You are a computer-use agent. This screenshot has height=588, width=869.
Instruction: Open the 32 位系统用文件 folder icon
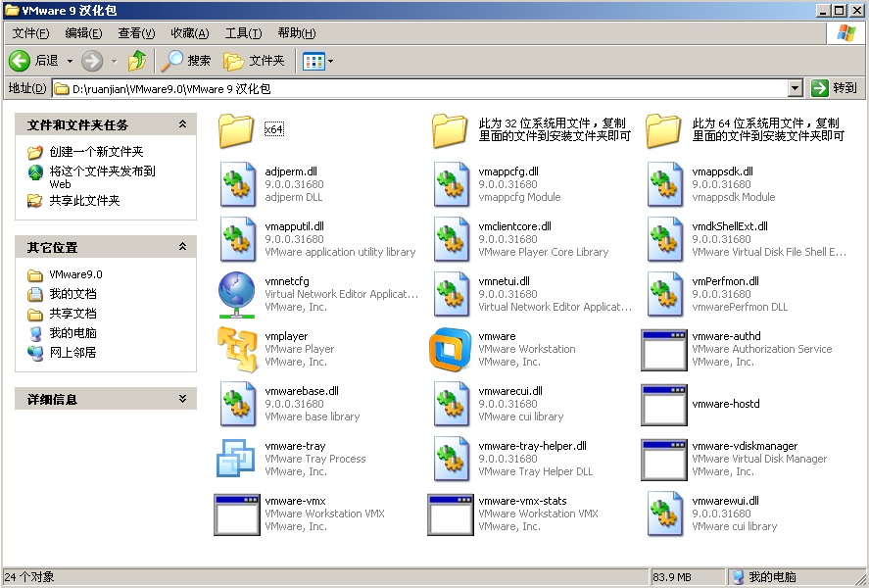click(450, 130)
